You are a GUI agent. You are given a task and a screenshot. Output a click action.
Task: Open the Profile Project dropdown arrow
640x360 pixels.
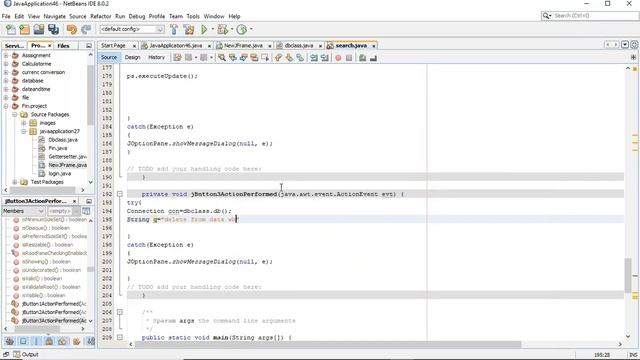(251, 29)
